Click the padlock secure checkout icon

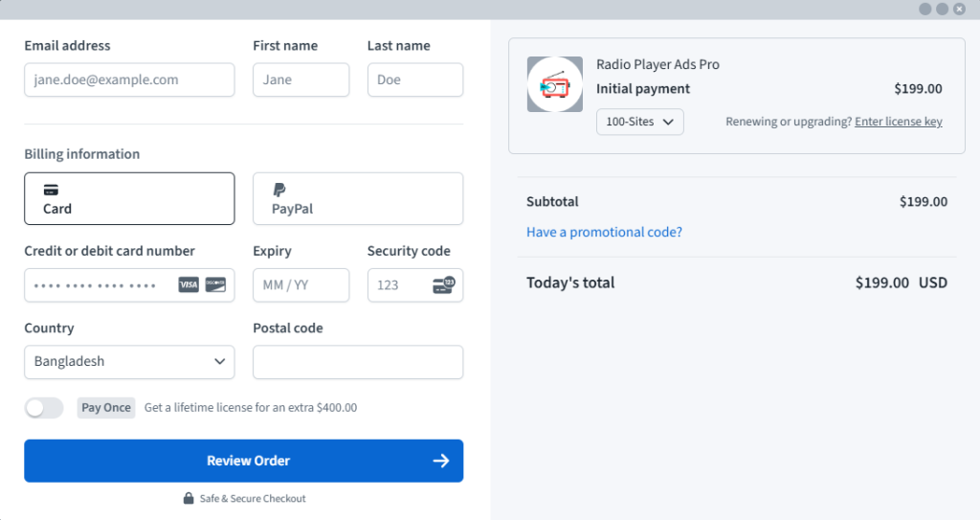[189, 498]
